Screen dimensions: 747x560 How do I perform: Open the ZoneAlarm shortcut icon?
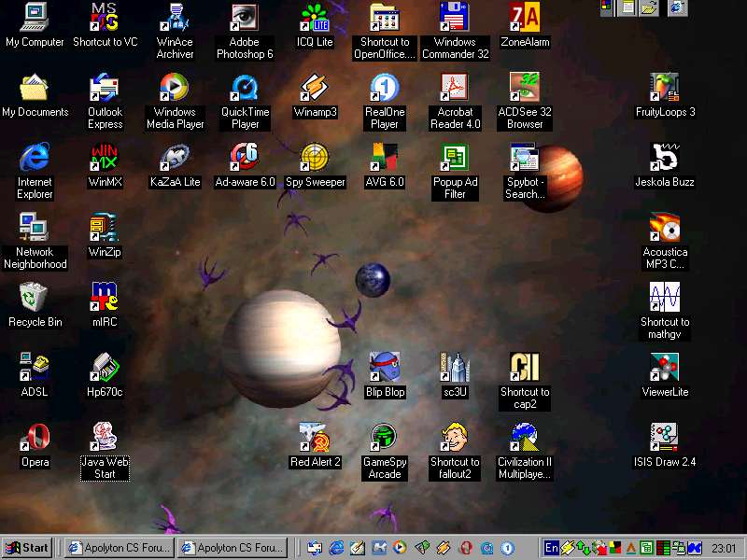[x=525, y=18]
